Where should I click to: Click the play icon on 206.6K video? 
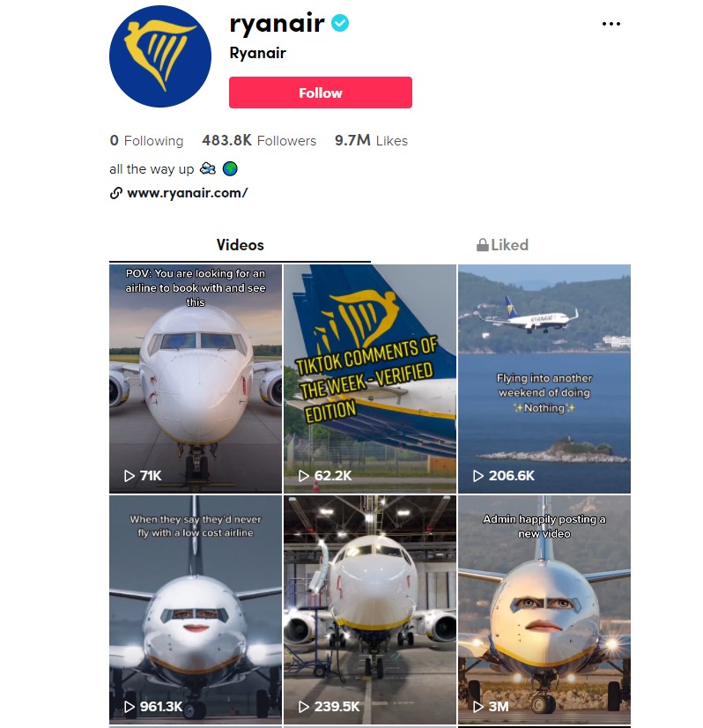(x=478, y=476)
